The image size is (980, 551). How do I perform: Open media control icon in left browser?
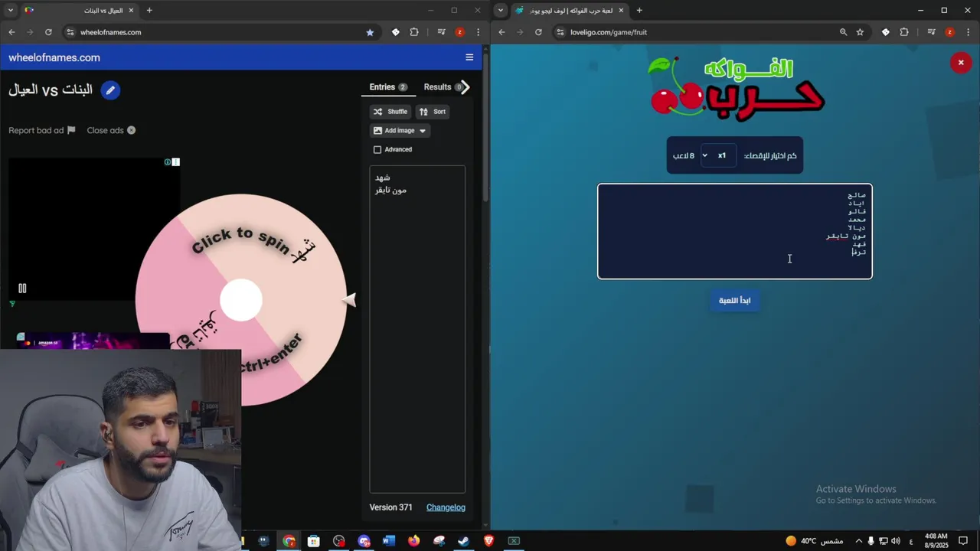tap(442, 32)
